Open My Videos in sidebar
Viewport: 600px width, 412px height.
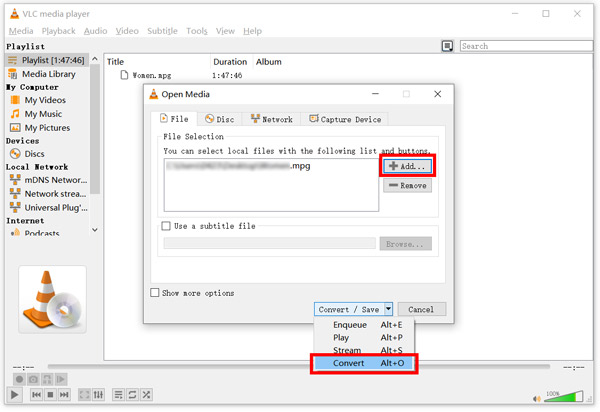point(47,100)
